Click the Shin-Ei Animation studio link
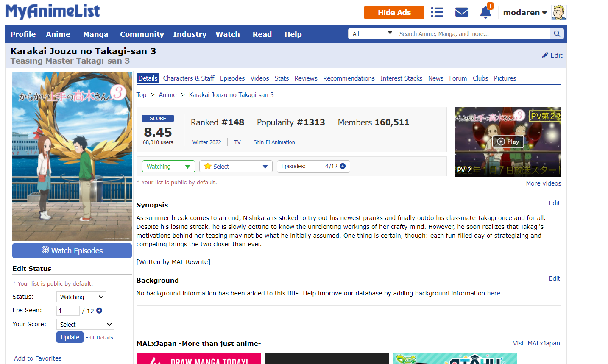Screen dimensions: 608x364 [x=274, y=142]
